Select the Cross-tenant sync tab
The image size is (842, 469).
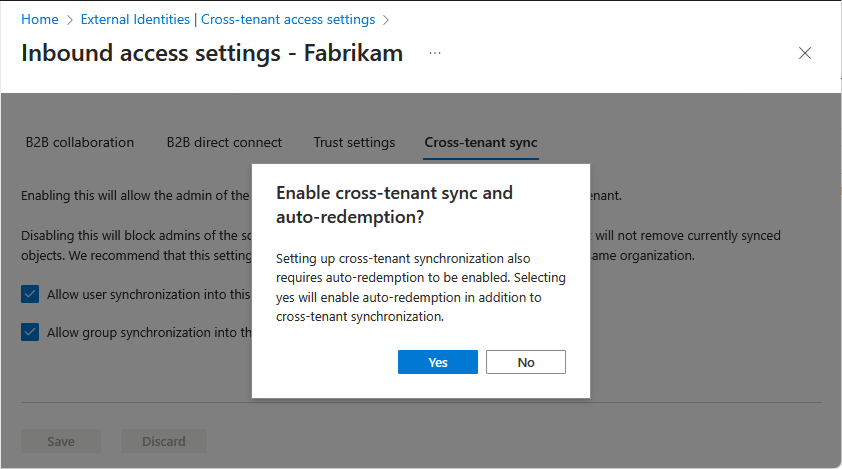(x=481, y=142)
